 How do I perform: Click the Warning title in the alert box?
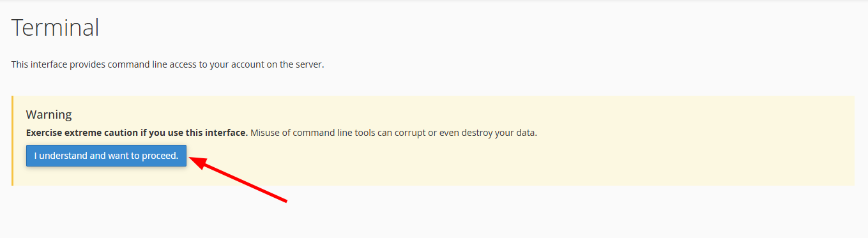(49, 115)
